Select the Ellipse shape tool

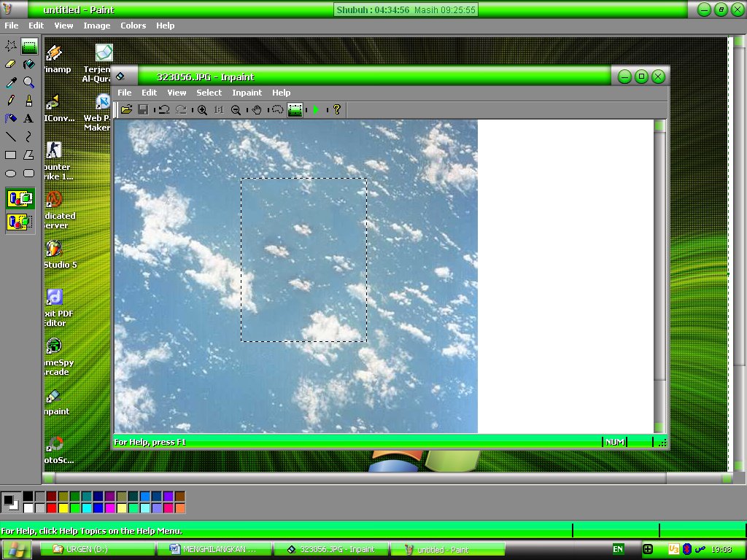(10, 174)
